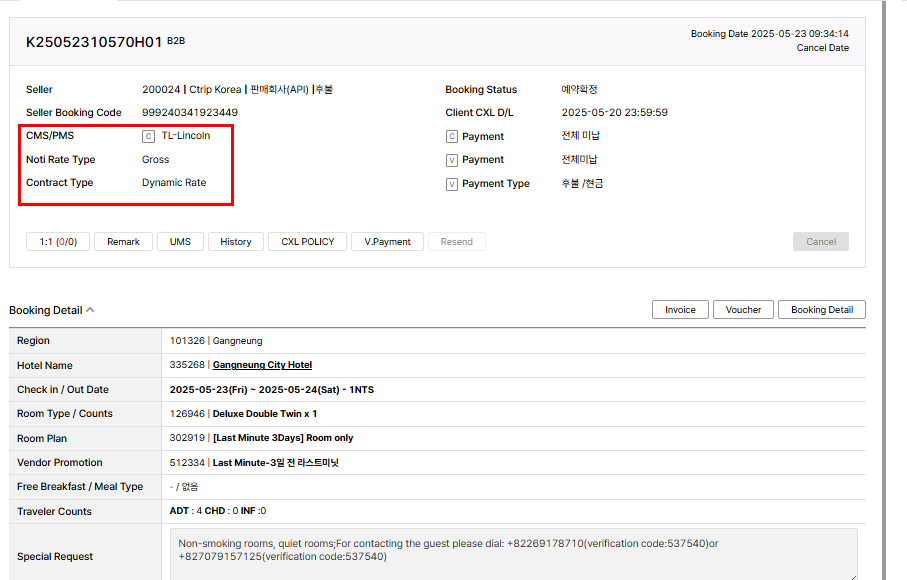The height and width of the screenshot is (580, 907).
Task: Click inside the Special Request text box
Action: 514,554
